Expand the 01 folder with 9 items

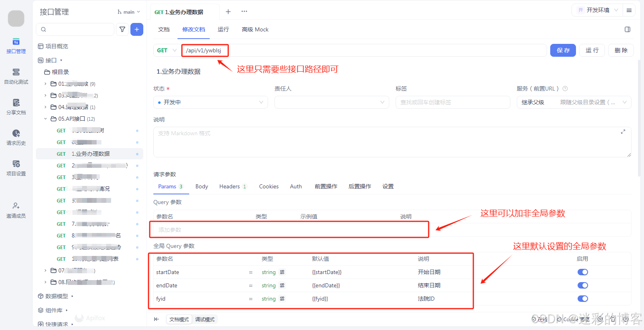[x=45, y=84]
